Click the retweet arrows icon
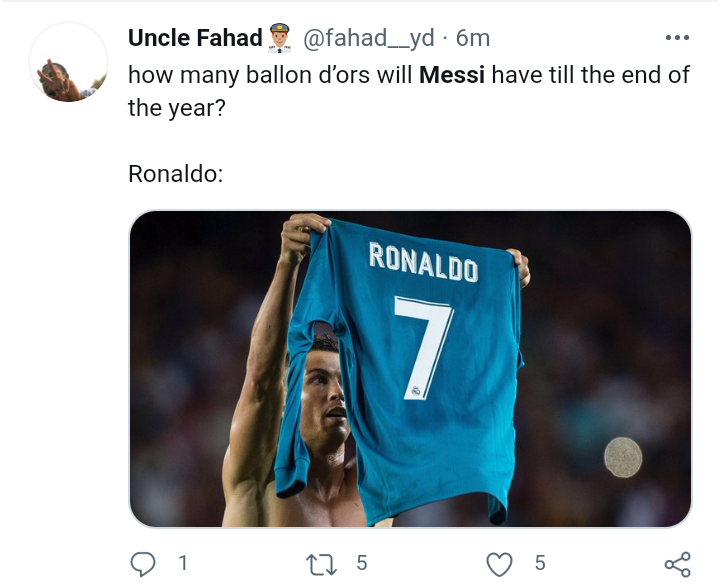The height and width of the screenshot is (587, 720). (321, 564)
